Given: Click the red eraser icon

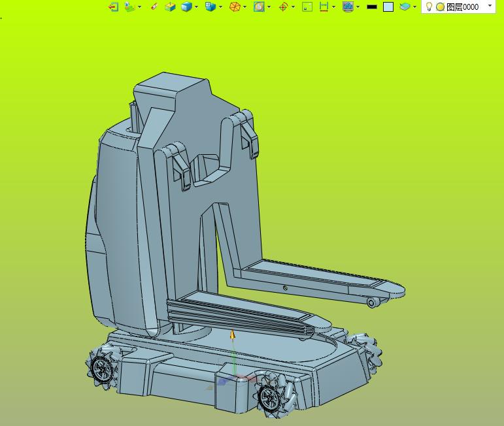Looking at the screenshot, I should [154, 7].
